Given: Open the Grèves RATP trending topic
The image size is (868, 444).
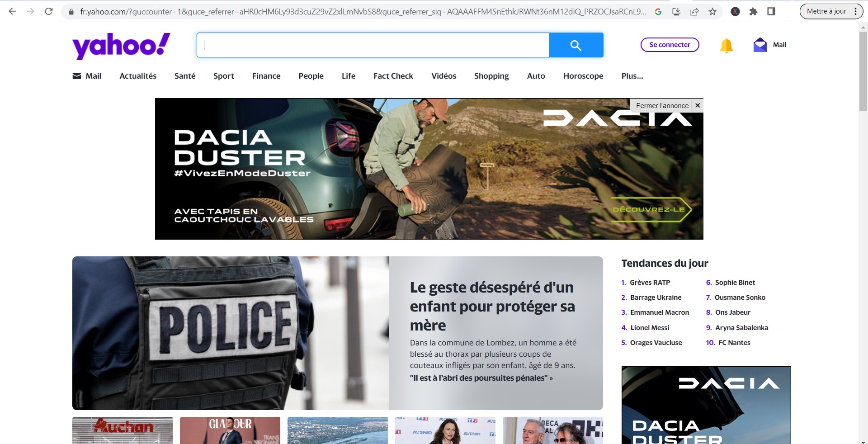Looking at the screenshot, I should [x=650, y=283].
